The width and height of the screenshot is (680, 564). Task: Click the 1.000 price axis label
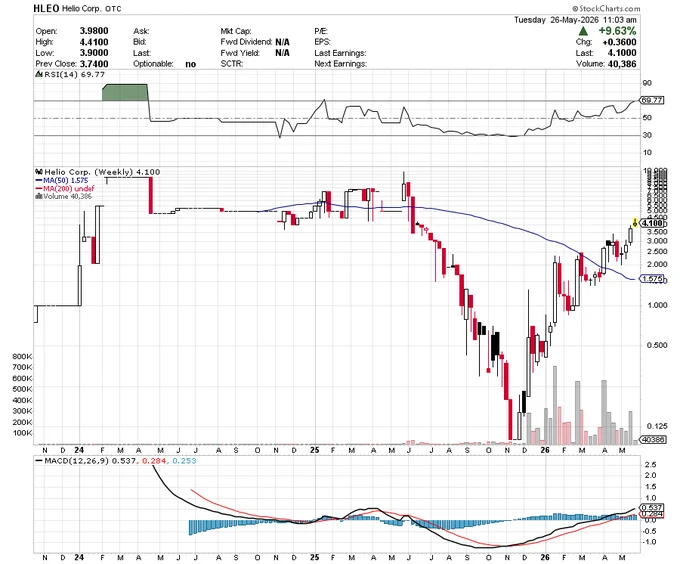pos(657,305)
